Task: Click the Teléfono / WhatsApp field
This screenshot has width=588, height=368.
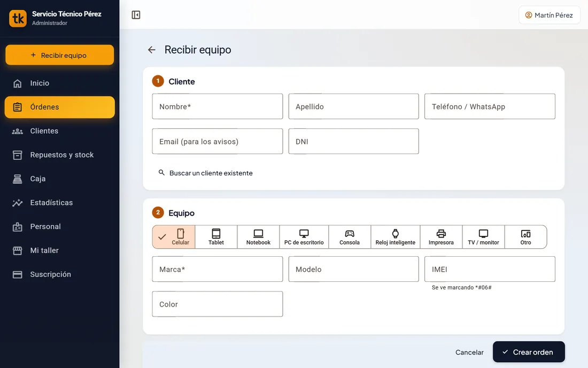Action: pos(490,106)
